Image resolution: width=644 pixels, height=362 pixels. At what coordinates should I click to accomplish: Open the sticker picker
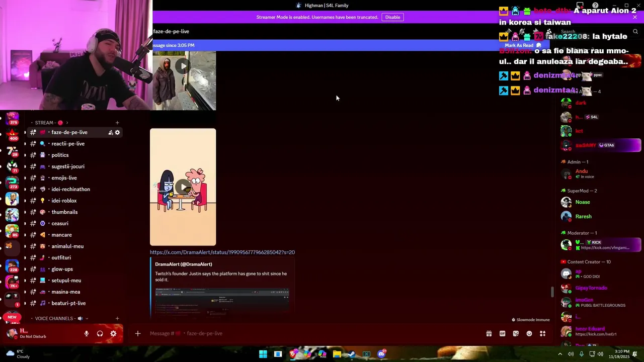click(516, 333)
